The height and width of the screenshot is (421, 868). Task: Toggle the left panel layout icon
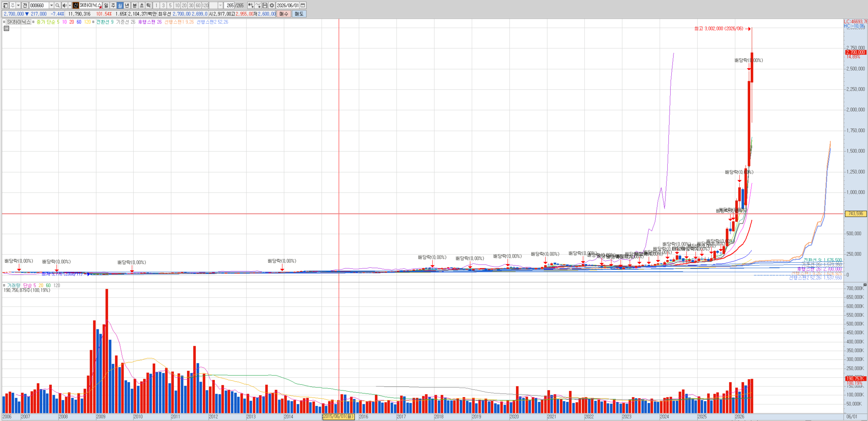(5, 5)
